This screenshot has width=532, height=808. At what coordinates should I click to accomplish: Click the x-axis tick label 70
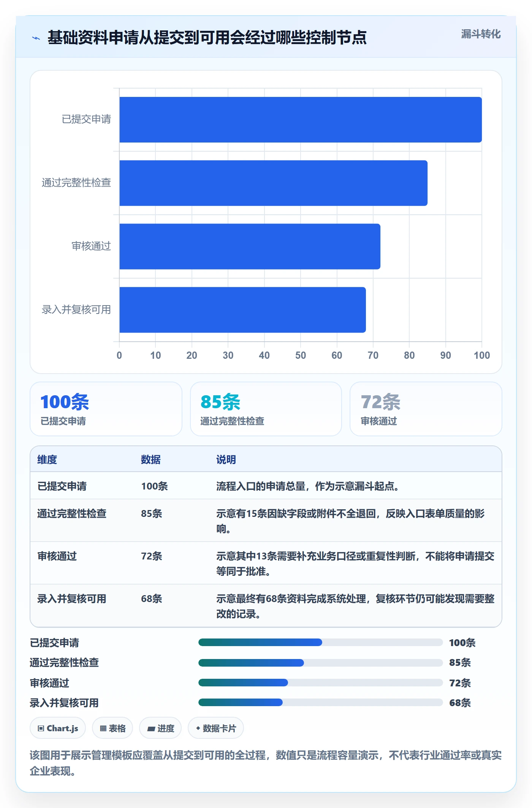(373, 355)
